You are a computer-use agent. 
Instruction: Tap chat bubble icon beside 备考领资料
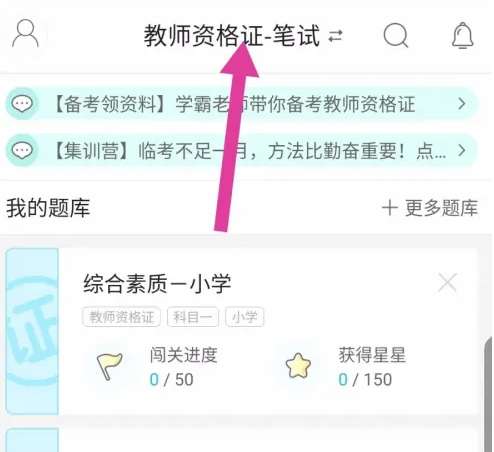(22, 104)
